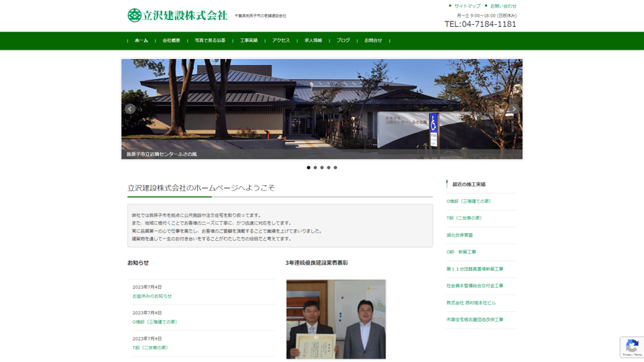The width and height of the screenshot is (644, 362).
Task: Go to 写真で見る沿革 page
Action: coord(210,41)
